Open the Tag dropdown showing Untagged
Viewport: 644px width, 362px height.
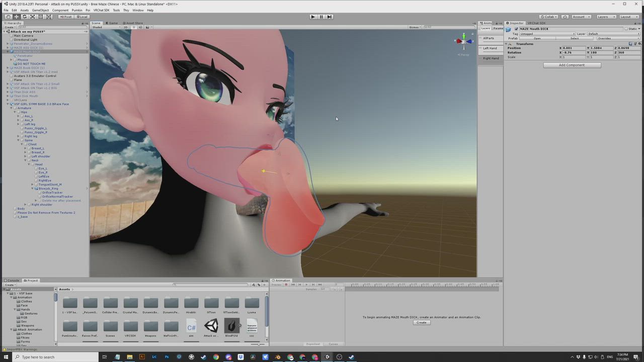(x=546, y=34)
